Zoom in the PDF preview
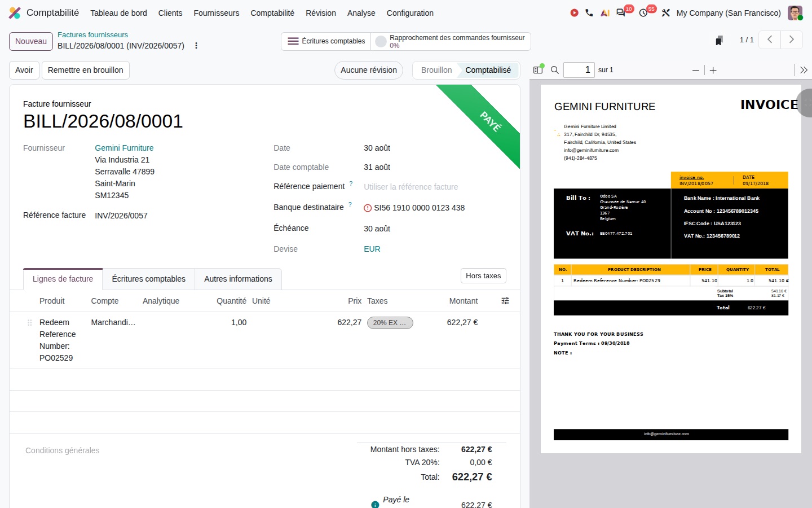Image resolution: width=812 pixels, height=508 pixels. point(713,70)
